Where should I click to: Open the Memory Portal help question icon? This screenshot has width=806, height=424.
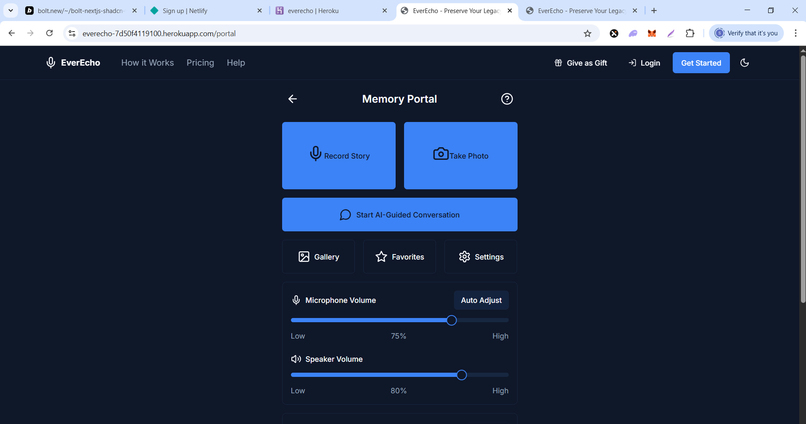pyautogui.click(x=507, y=99)
